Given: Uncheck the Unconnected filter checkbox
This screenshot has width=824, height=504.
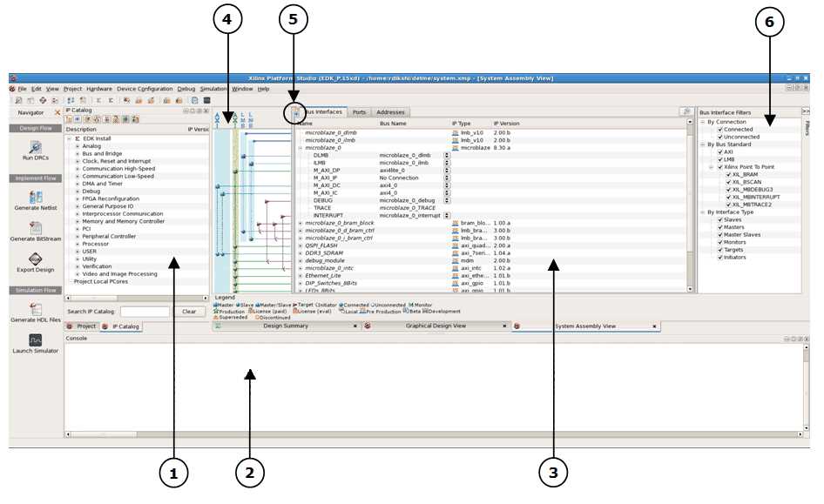Looking at the screenshot, I should coord(720,137).
